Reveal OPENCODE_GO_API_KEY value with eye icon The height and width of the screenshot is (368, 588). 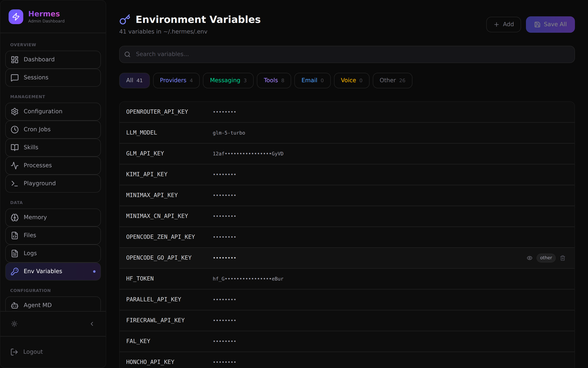click(530, 258)
